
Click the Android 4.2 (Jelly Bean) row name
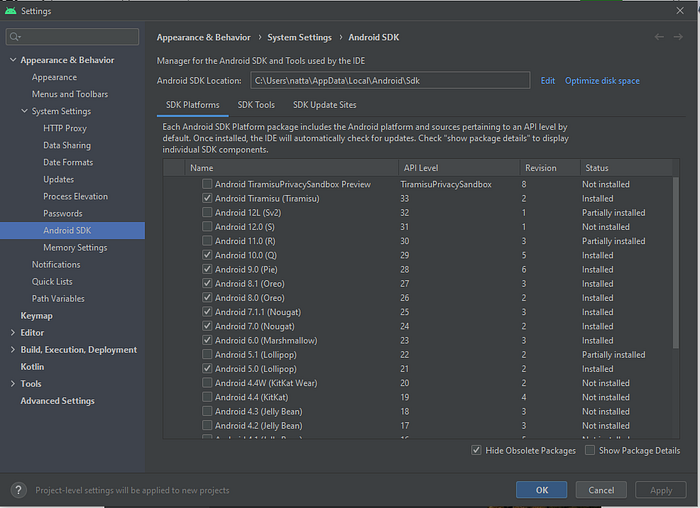258,426
